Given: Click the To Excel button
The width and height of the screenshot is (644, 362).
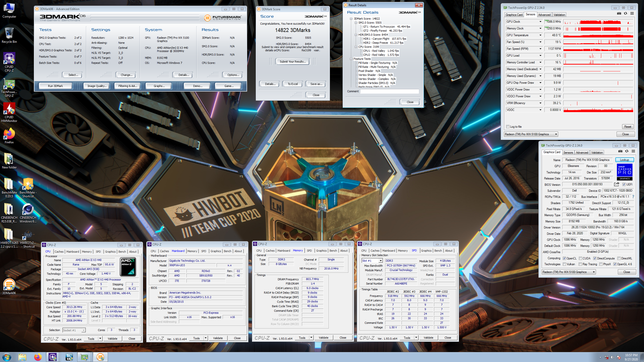Looking at the screenshot, I should coord(293,84).
